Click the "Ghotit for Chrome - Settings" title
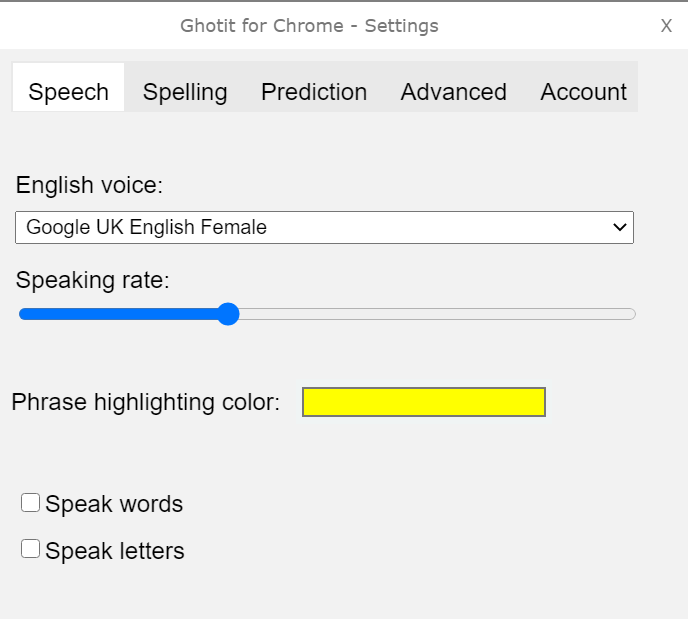This screenshot has width=688, height=619. coord(309,26)
